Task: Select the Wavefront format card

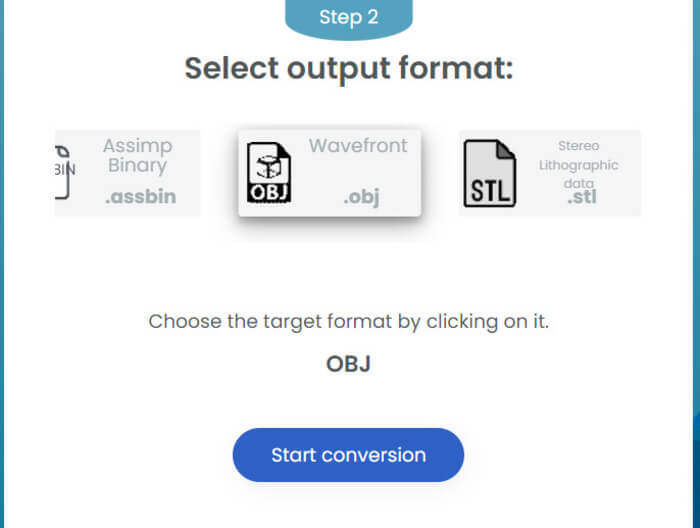Action: (x=329, y=173)
